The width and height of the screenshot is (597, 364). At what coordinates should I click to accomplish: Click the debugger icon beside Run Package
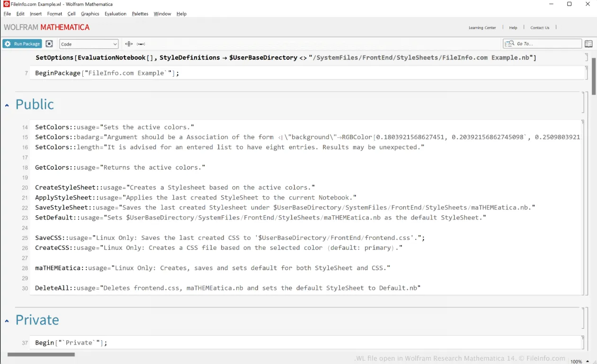(49, 44)
